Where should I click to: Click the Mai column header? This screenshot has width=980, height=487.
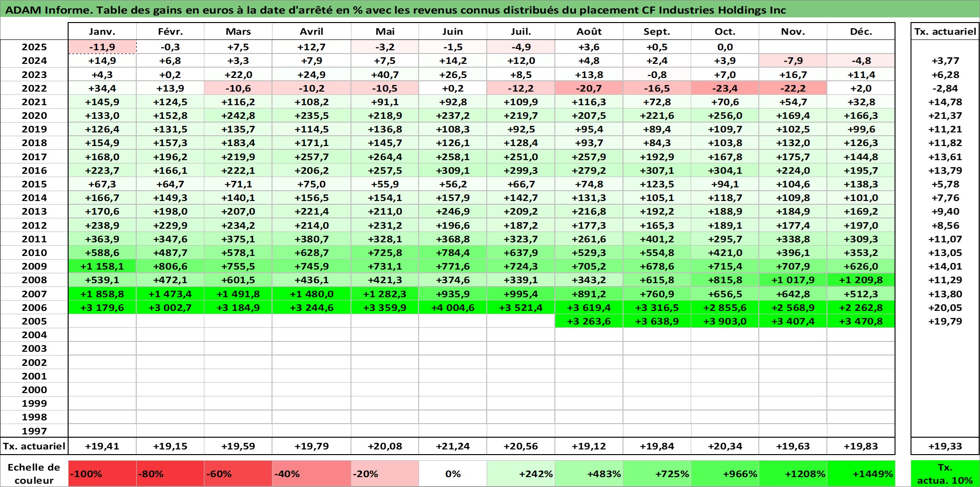[x=385, y=31]
